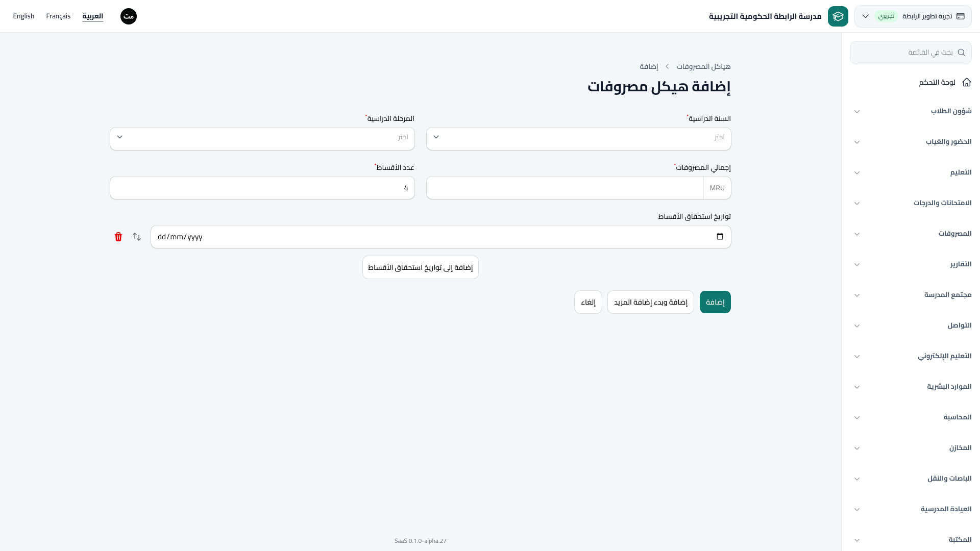Expand the المخازن sidebar section
Viewport: 980px width, 551px height.
911,448
